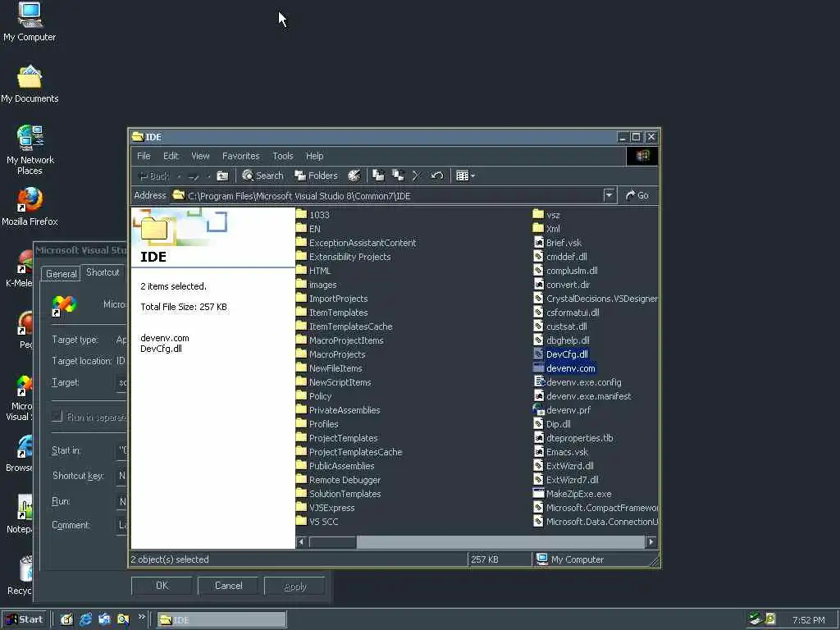The image size is (840, 630).
Task: Switch to the Shortcut tab in properties dialog
Action: tap(103, 272)
